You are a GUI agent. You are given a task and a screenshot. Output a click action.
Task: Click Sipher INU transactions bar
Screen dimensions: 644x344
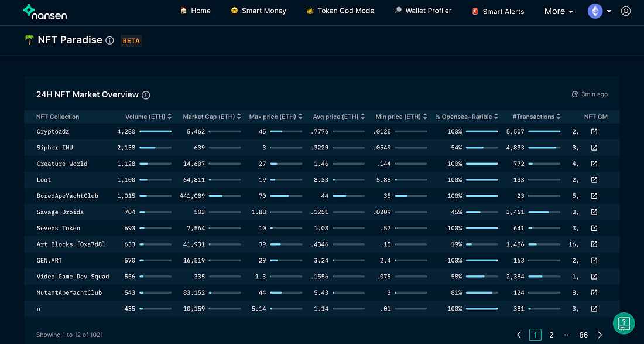coord(544,148)
